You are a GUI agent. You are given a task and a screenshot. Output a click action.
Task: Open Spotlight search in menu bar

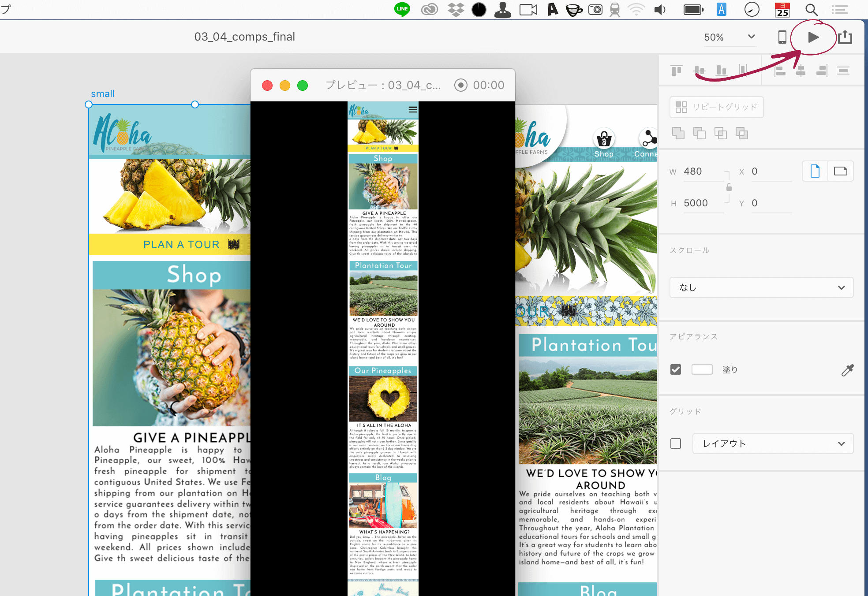click(x=812, y=10)
